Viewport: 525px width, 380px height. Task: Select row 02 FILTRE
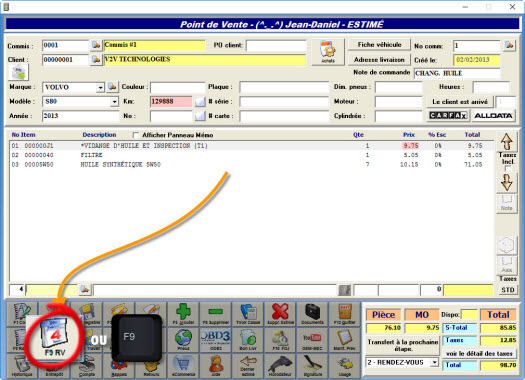tap(251, 155)
